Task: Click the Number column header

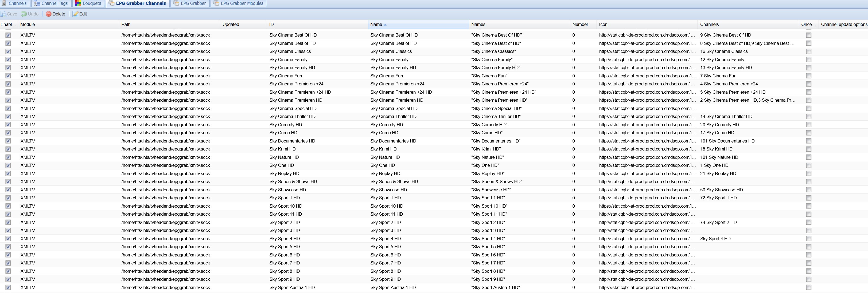Action: (583, 24)
